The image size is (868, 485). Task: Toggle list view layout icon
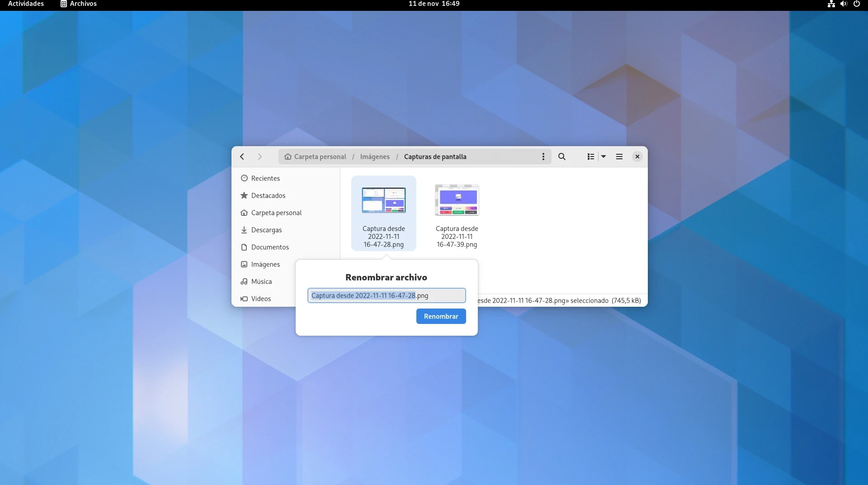pos(590,157)
